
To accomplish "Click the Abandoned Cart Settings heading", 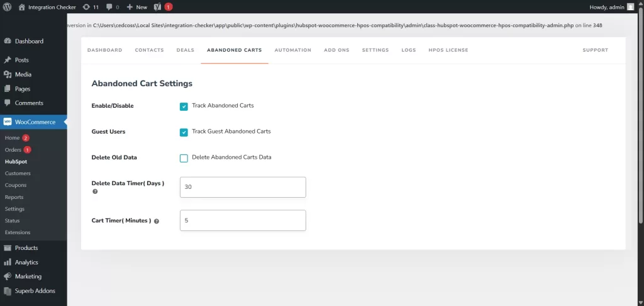I will tap(142, 84).
